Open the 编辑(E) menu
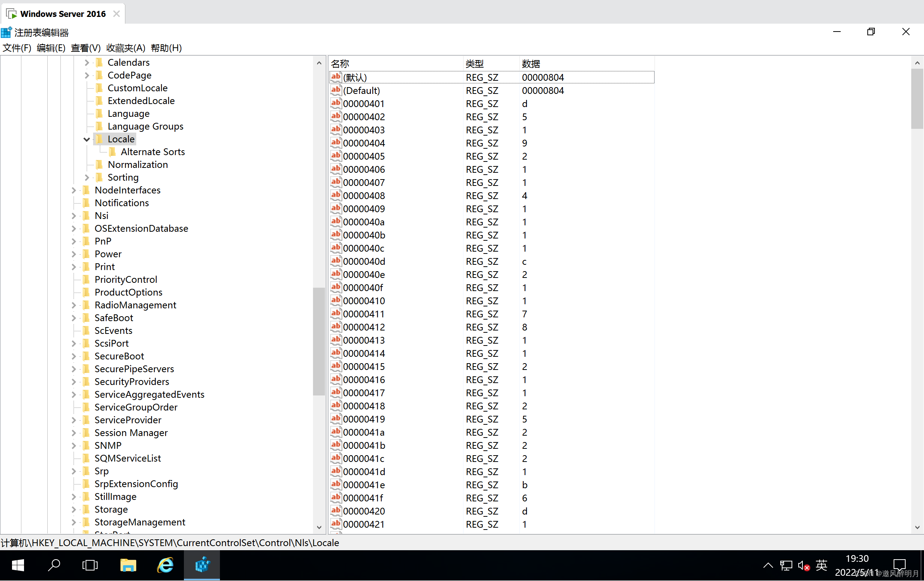Image resolution: width=924 pixels, height=581 pixels. [51, 48]
